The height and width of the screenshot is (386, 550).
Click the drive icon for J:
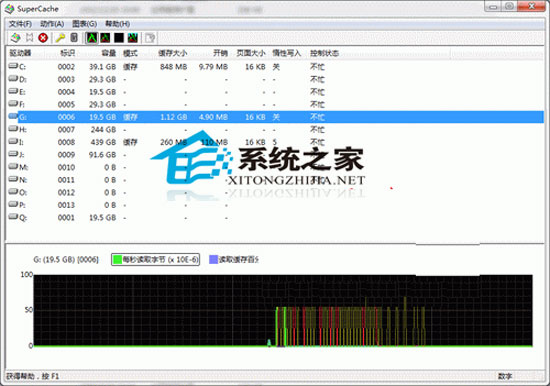point(13,154)
